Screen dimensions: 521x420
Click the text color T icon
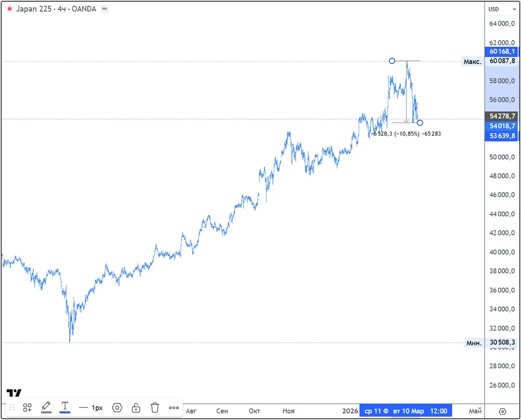point(65,406)
